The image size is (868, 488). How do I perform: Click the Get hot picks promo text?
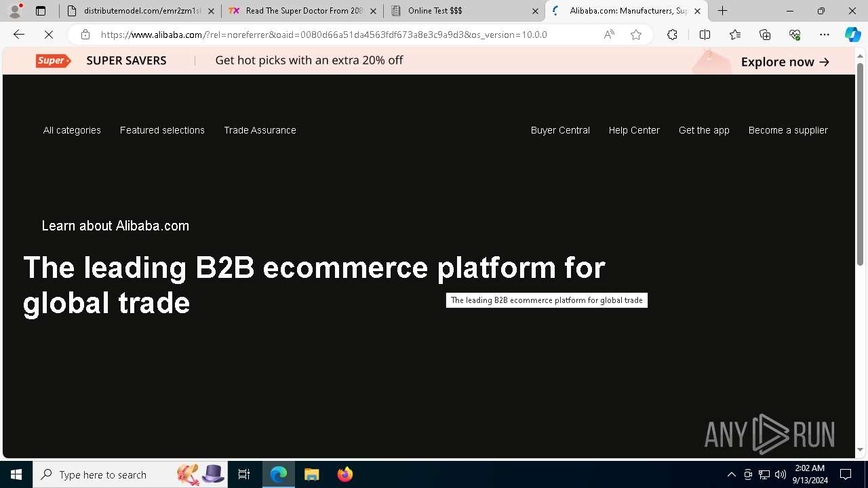coord(309,60)
